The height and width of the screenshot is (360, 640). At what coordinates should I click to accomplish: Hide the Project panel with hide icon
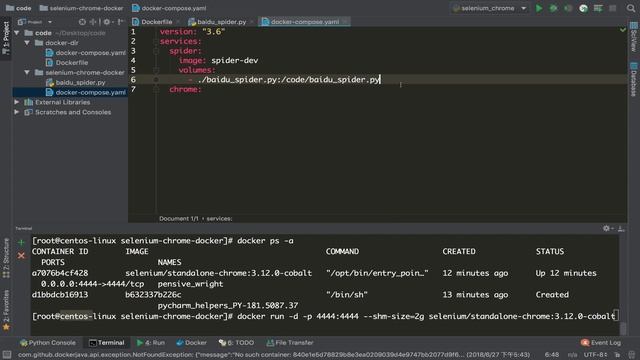click(120, 22)
